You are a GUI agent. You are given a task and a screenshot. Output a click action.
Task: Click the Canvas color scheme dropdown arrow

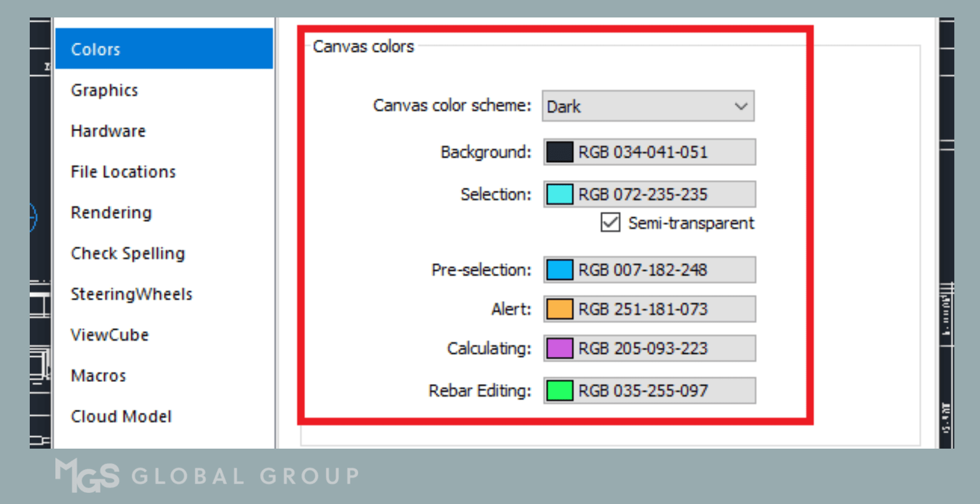(x=740, y=106)
